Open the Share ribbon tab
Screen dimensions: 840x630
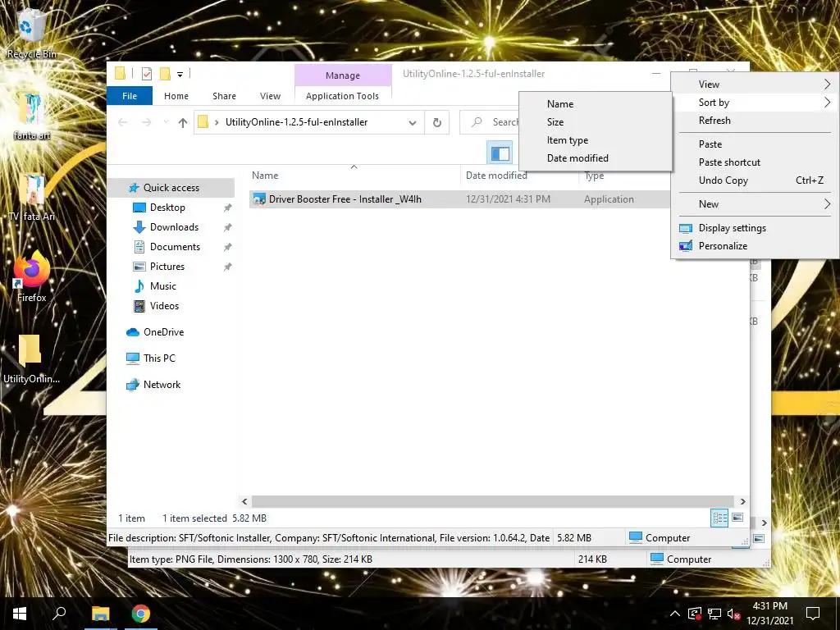[x=224, y=96]
